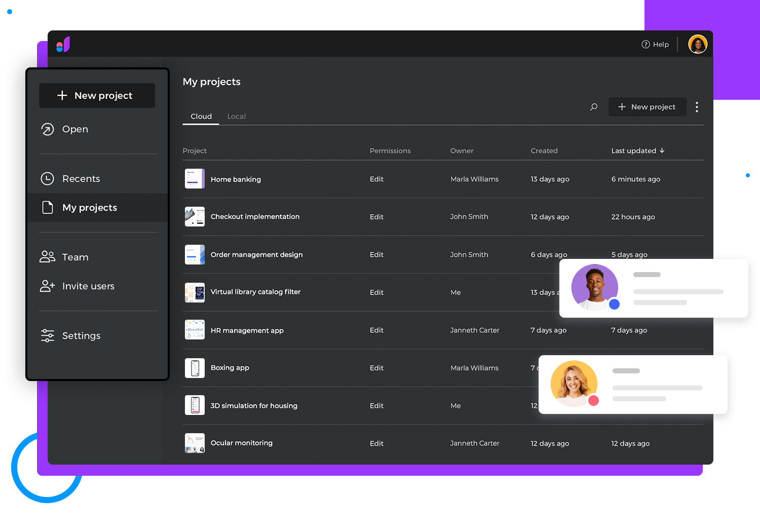Image resolution: width=760 pixels, height=532 pixels.
Task: Click the Created column header
Action: coord(544,151)
